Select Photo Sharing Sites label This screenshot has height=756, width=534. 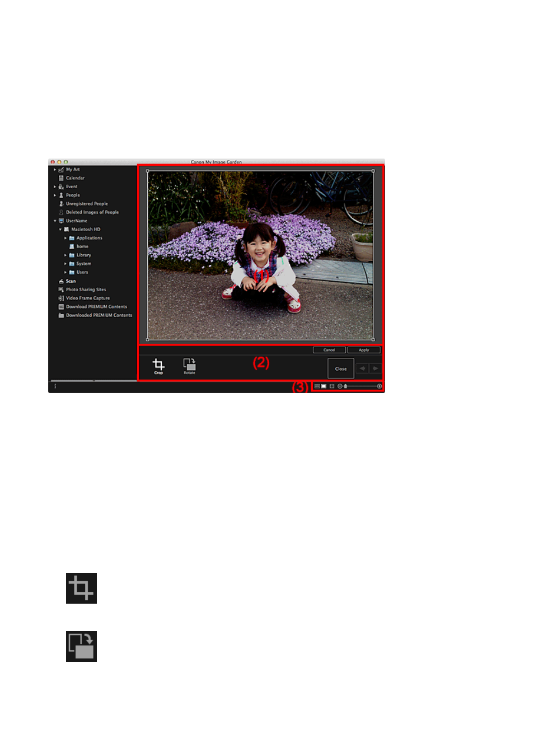pyautogui.click(x=86, y=290)
